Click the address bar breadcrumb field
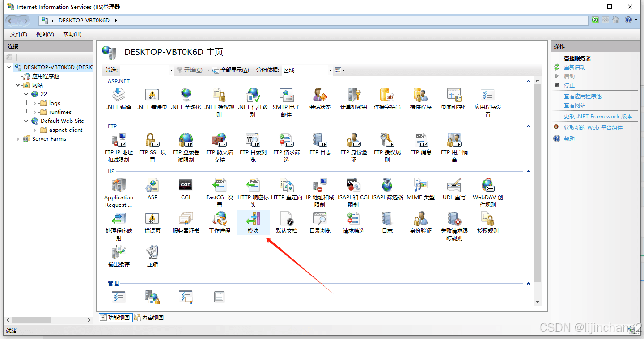 [x=314, y=21]
